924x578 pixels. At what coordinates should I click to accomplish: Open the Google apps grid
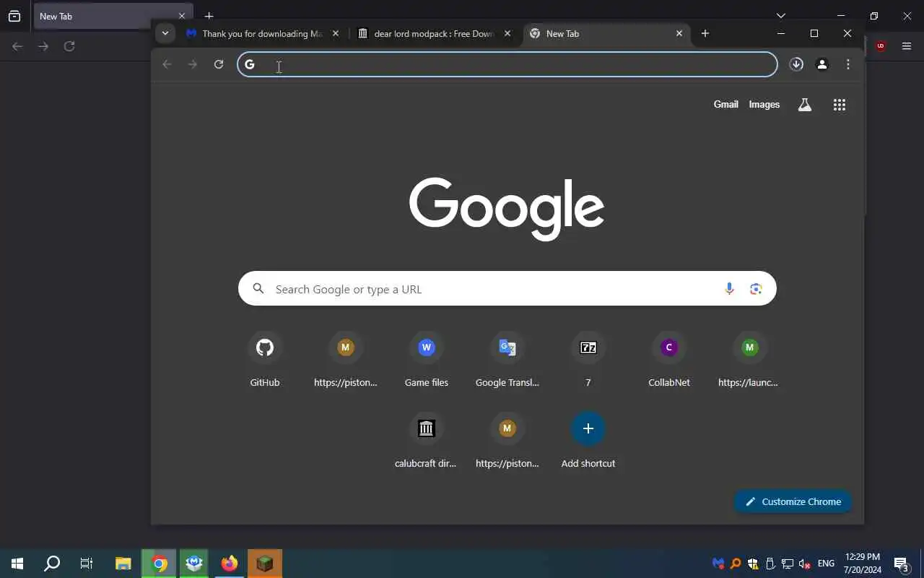839,105
